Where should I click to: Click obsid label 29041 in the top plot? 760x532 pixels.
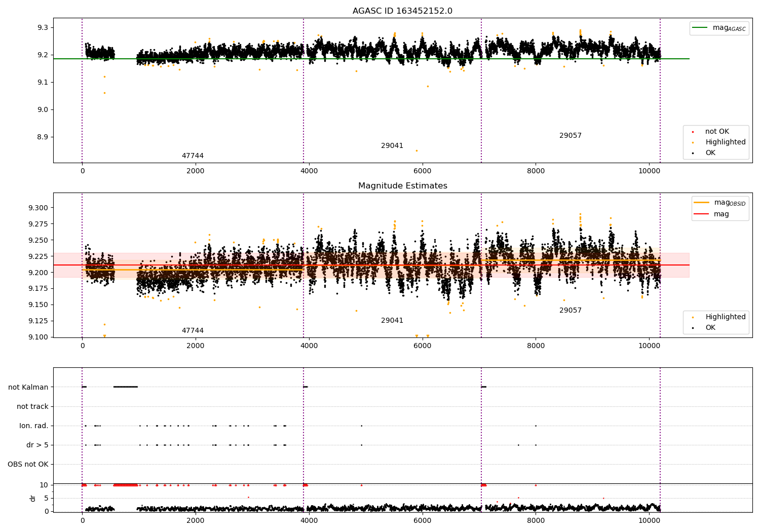(x=392, y=146)
